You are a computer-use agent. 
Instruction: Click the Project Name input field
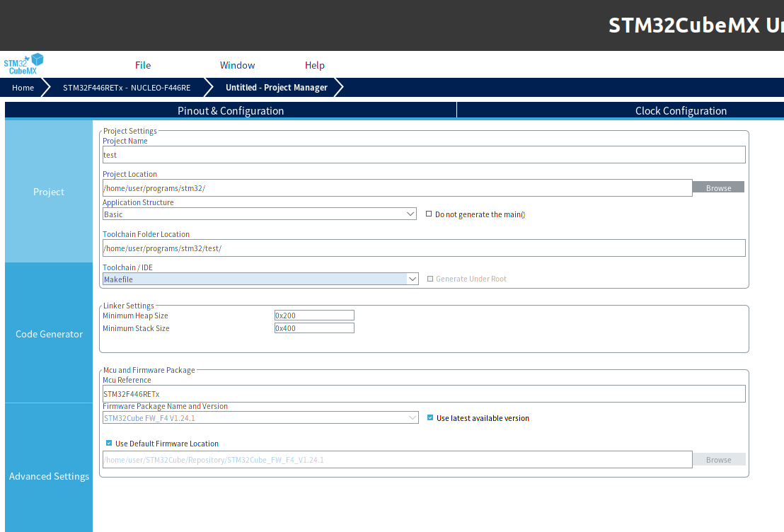(424, 154)
